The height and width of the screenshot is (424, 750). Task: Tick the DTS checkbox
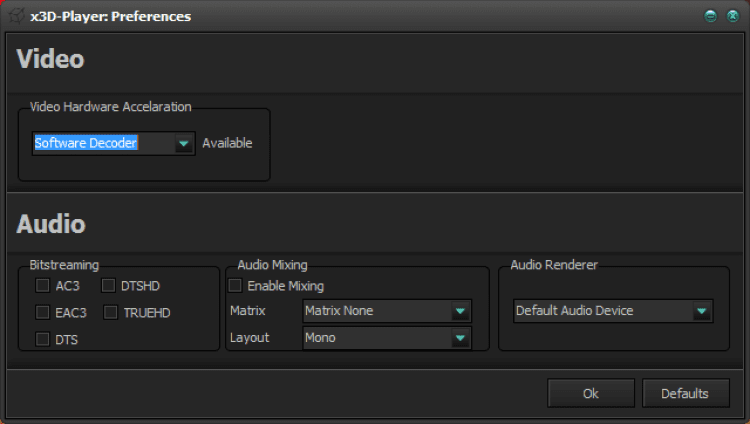[x=43, y=339]
